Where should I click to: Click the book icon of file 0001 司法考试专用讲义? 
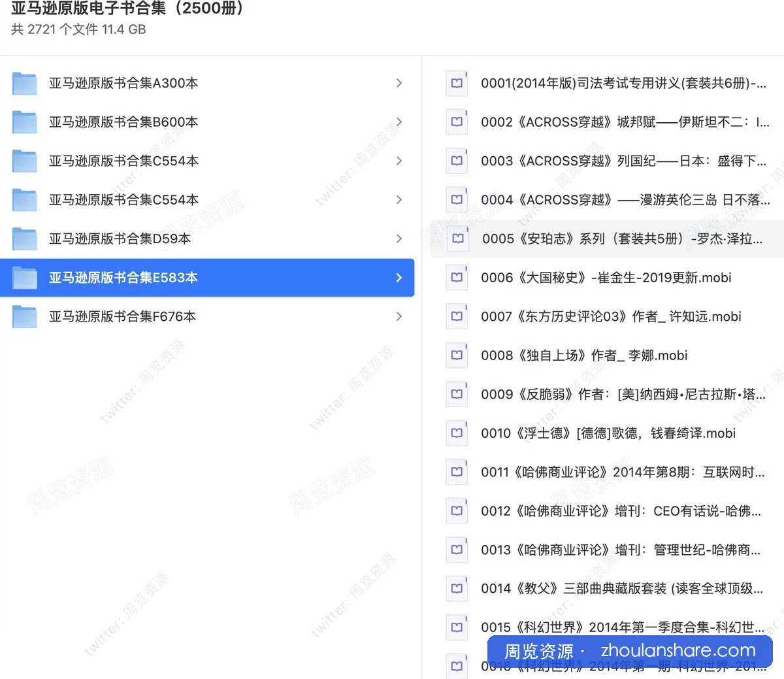pos(457,83)
